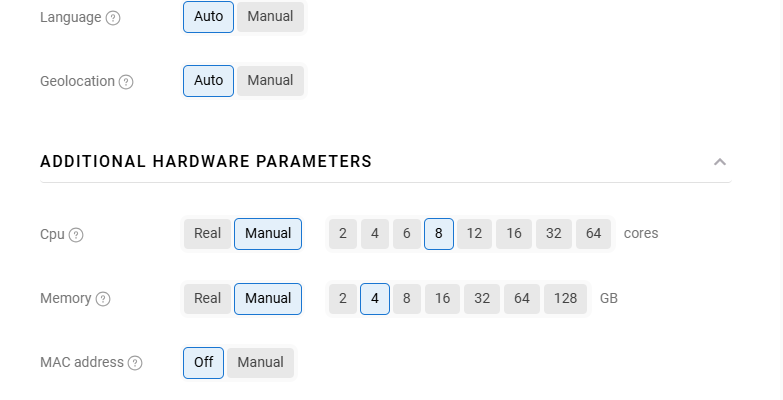Click the help icon next to Language
The height and width of the screenshot is (400, 783).
pos(113,18)
